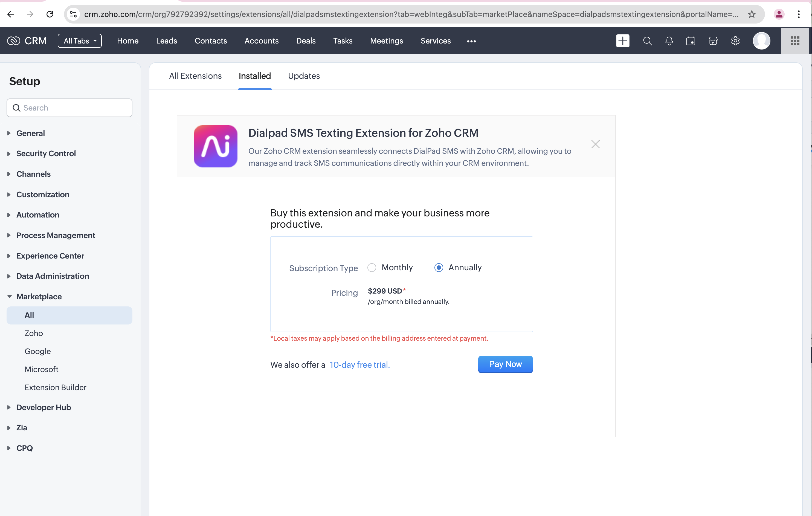This screenshot has width=812, height=516.
Task: Click the browser address bar URL
Action: coord(411,14)
